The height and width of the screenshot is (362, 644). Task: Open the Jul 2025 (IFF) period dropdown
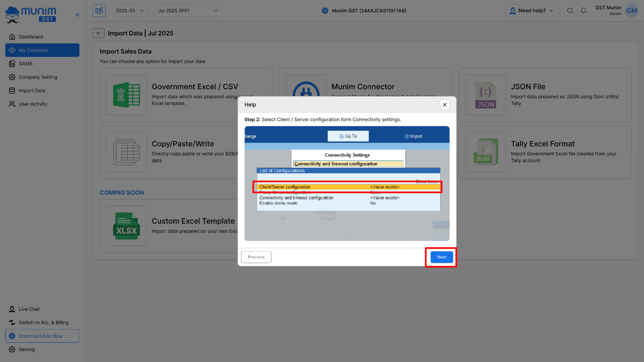click(x=188, y=11)
